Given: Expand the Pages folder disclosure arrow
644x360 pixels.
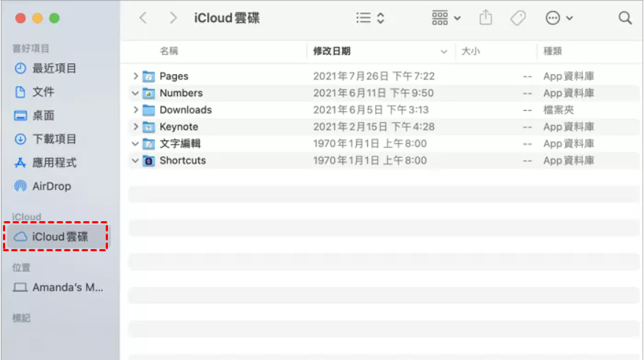Looking at the screenshot, I should pyautogui.click(x=135, y=76).
